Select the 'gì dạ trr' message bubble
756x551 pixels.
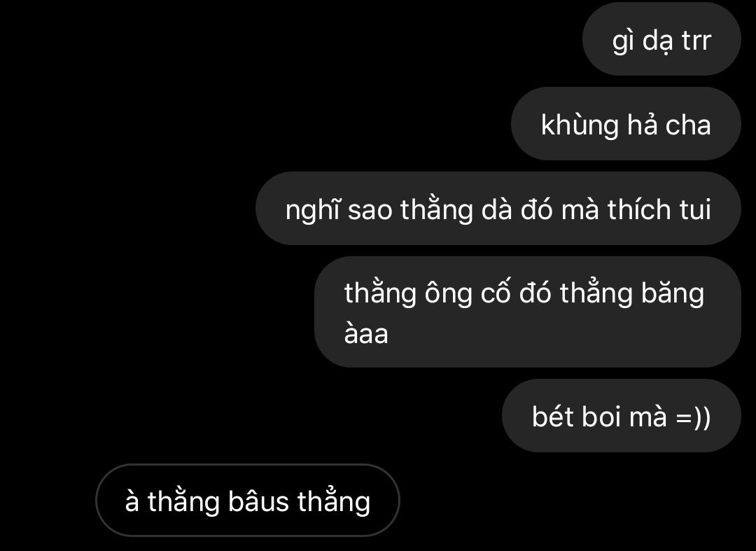(x=661, y=39)
